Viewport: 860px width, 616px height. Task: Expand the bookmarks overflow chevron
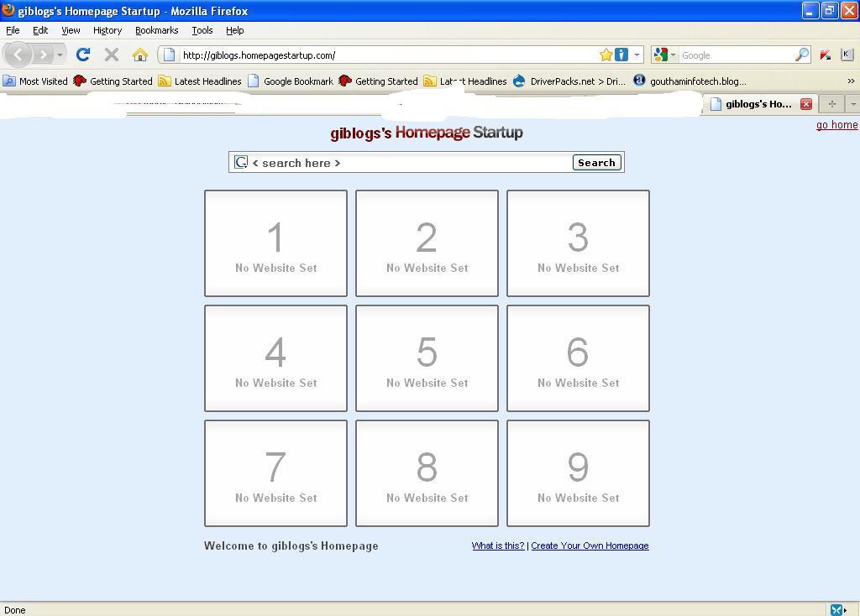850,81
